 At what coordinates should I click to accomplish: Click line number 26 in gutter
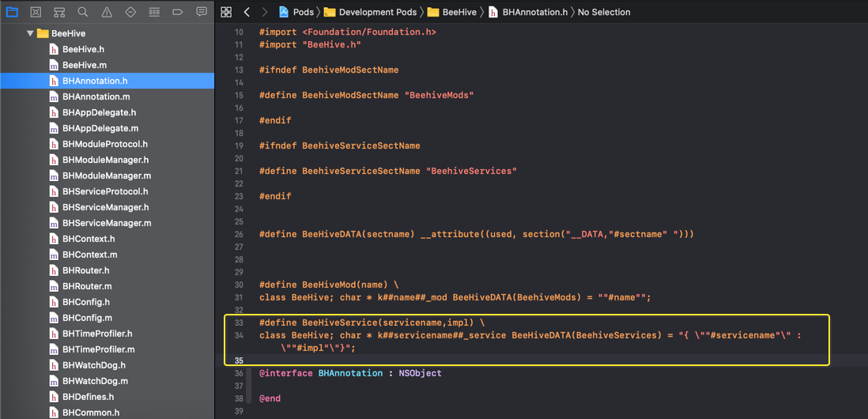point(239,234)
